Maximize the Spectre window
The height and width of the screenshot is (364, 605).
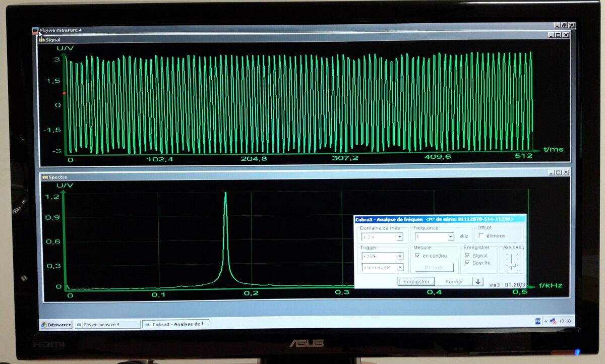tap(559, 172)
